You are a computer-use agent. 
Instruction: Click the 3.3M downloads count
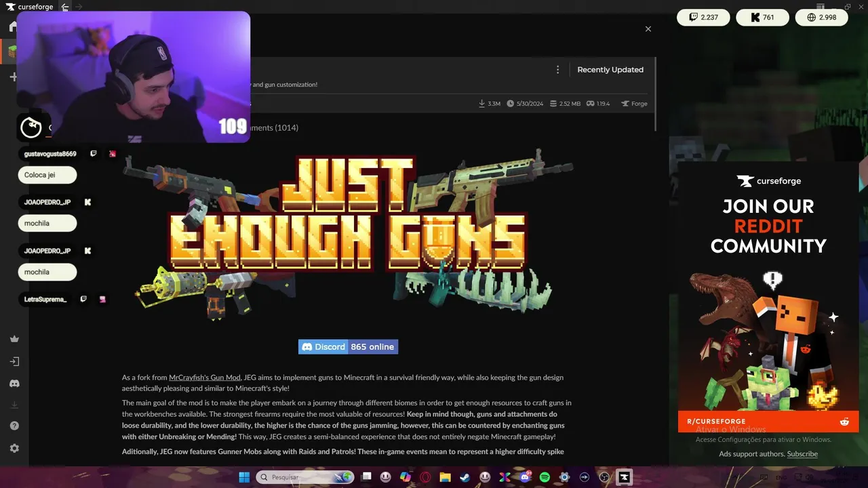[490, 104]
